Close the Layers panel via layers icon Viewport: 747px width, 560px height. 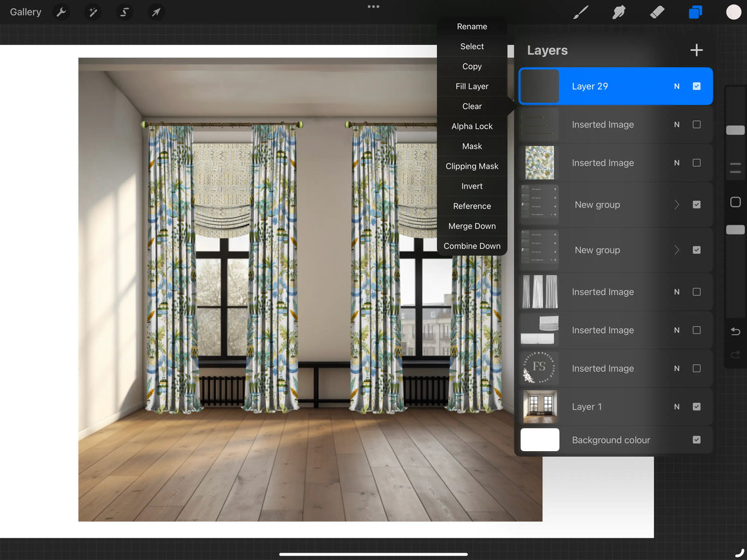tap(695, 12)
